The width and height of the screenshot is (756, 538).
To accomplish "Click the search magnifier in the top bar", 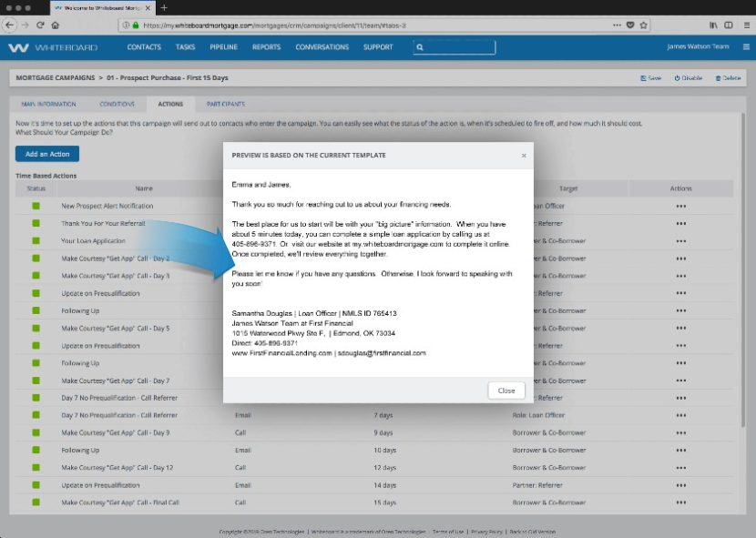I will click(x=419, y=47).
